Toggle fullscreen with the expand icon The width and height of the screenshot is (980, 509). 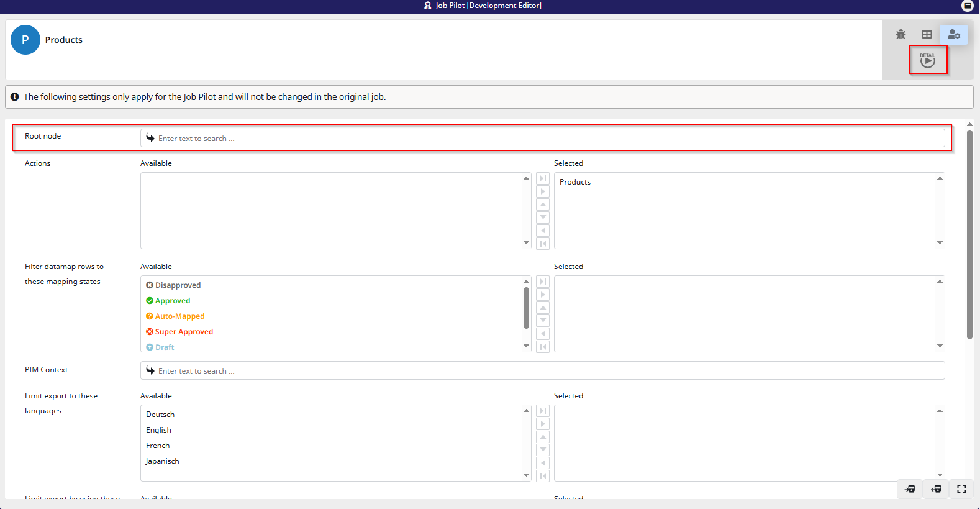pos(961,489)
